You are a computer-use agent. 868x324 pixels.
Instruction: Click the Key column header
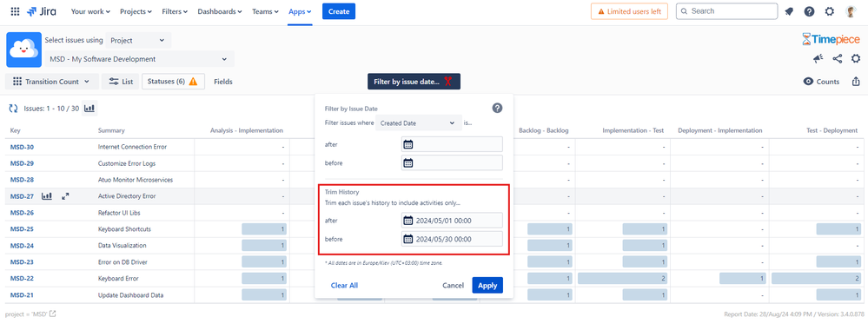[15, 130]
